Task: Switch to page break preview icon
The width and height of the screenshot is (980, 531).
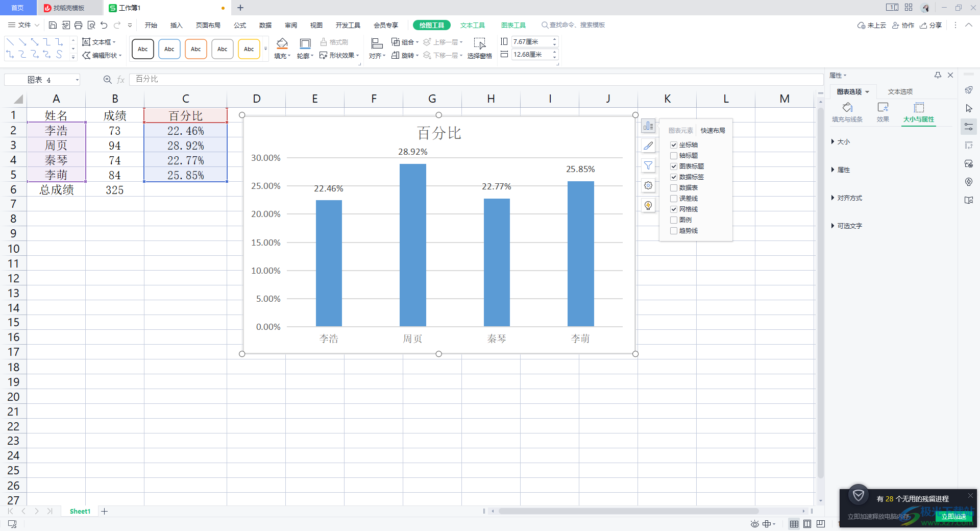Action: tap(821, 524)
